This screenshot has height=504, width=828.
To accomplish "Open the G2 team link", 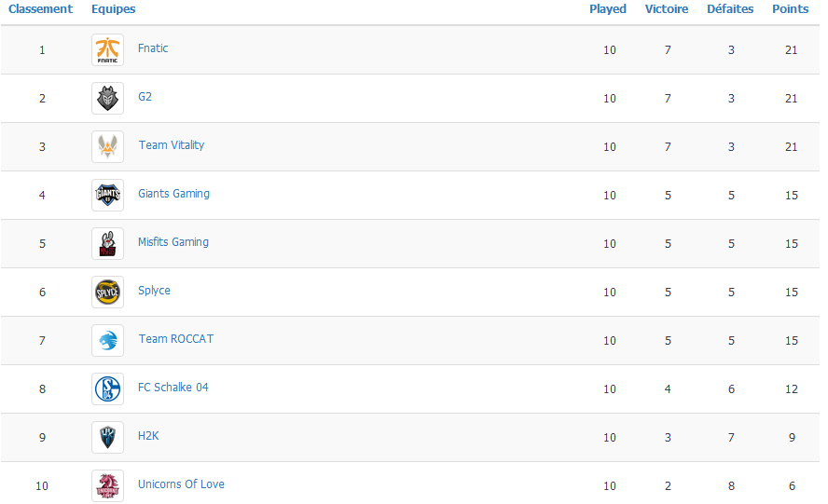I will point(145,97).
